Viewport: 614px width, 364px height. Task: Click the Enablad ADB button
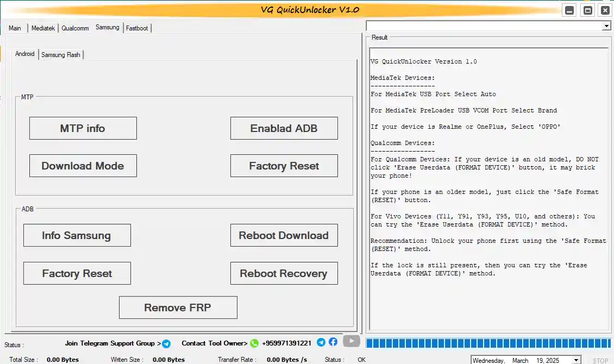click(284, 128)
